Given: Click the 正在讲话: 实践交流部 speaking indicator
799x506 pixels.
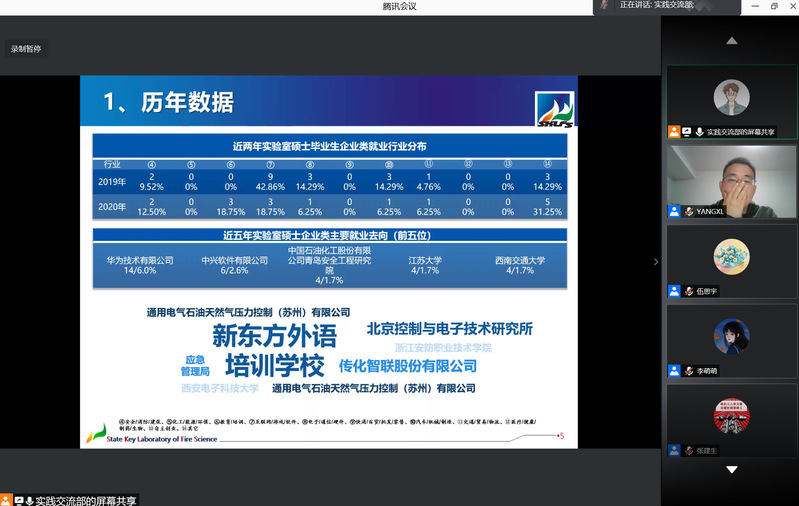Looking at the screenshot, I should point(656,5).
